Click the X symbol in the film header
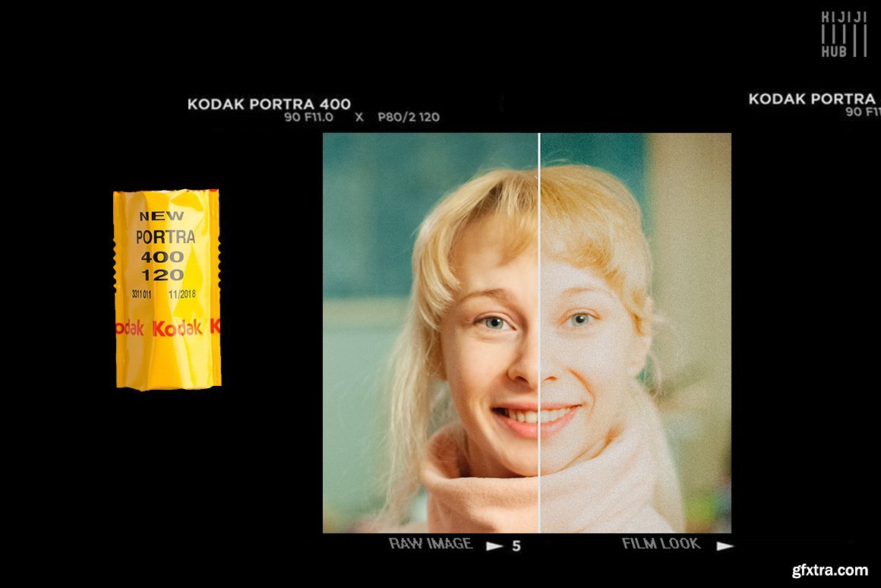 pyautogui.click(x=359, y=118)
